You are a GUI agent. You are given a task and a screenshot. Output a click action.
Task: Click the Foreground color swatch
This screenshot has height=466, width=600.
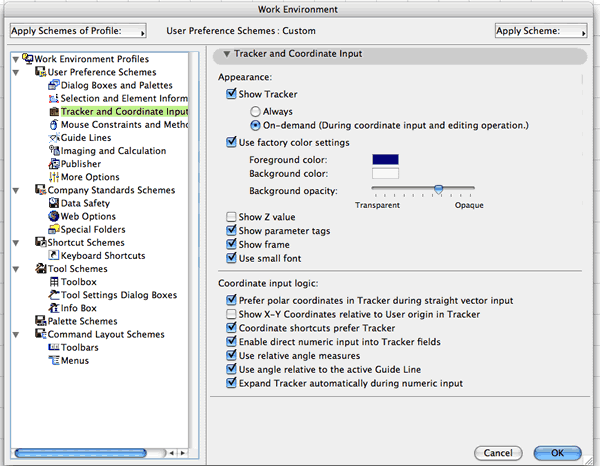385,159
